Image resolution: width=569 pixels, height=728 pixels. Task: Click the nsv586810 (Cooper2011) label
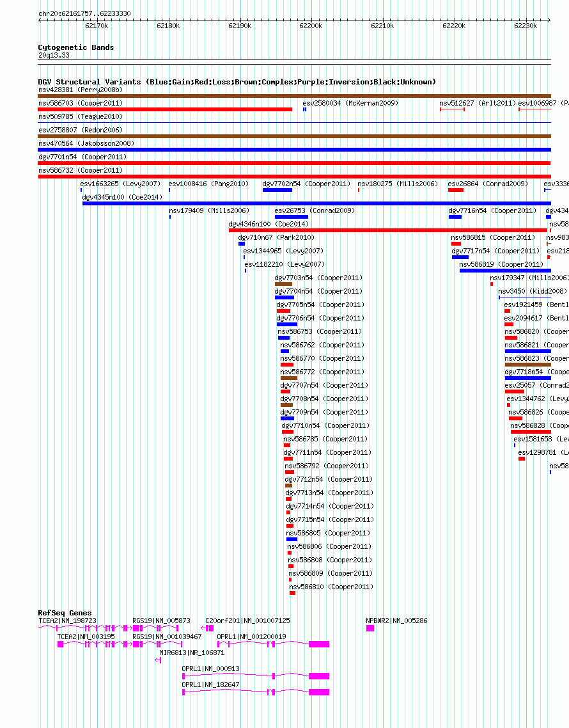click(331, 588)
